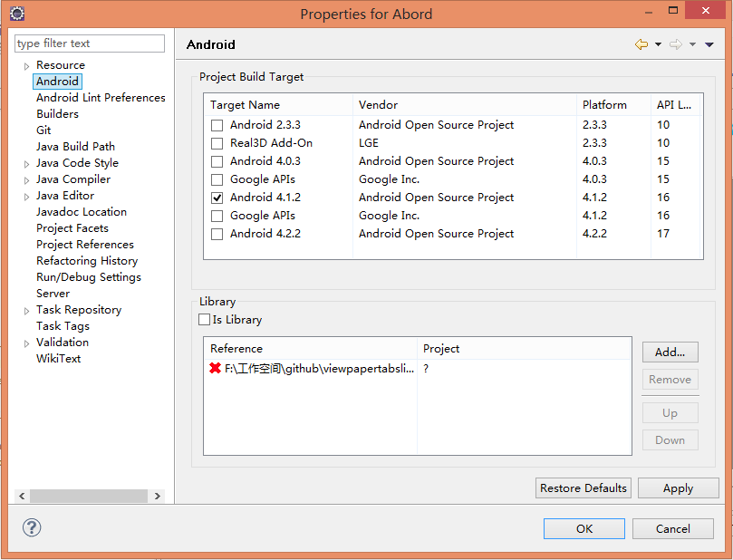The height and width of the screenshot is (560, 733).
Task: Click the back navigation arrow icon
Action: tap(641, 44)
